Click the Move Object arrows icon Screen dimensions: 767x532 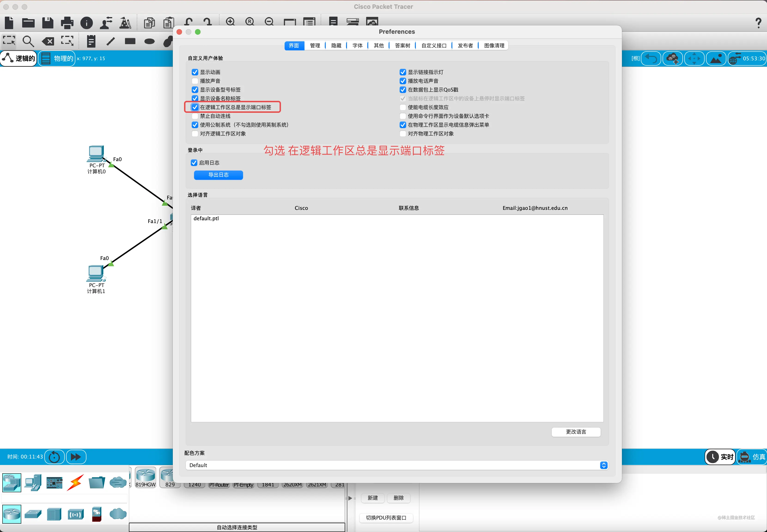[694, 58]
